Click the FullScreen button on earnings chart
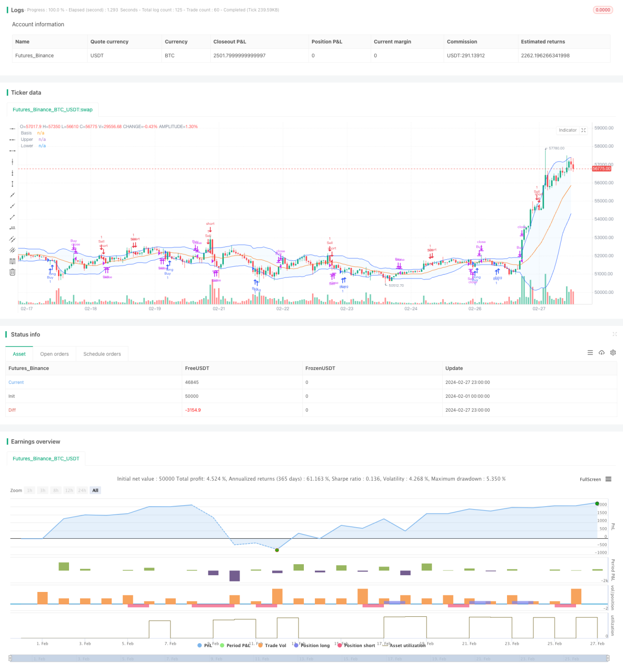 [x=590, y=479]
